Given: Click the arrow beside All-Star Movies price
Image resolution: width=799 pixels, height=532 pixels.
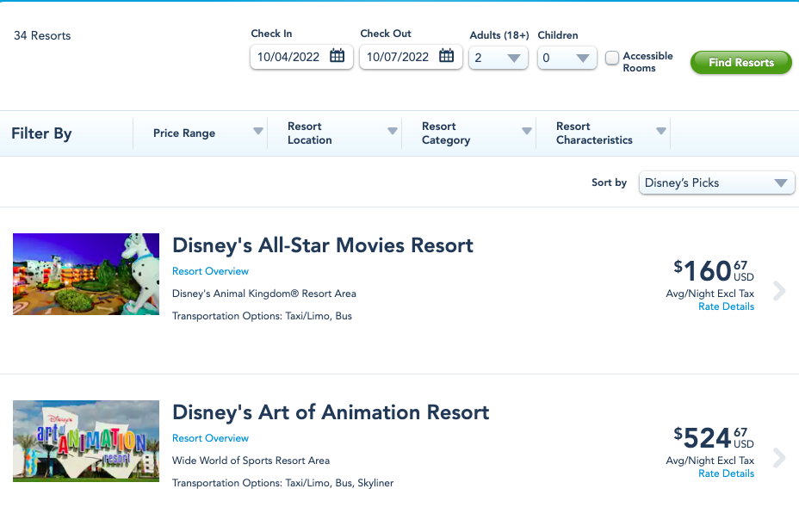Looking at the screenshot, I should 779,291.
